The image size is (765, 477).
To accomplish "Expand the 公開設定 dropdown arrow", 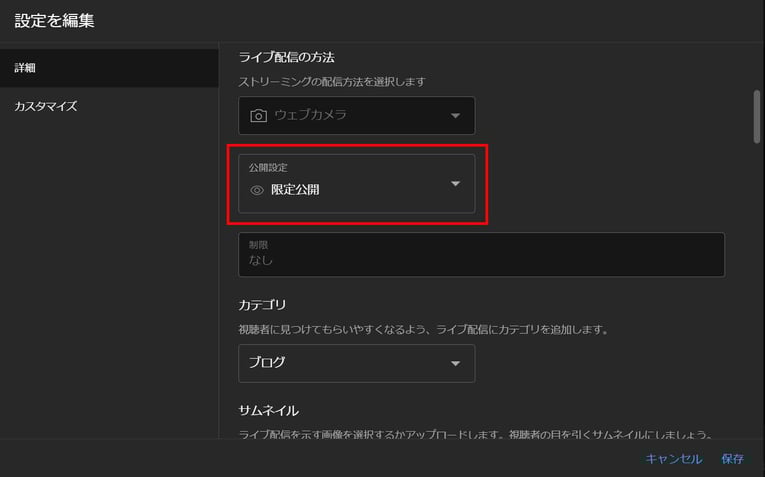I will (455, 184).
